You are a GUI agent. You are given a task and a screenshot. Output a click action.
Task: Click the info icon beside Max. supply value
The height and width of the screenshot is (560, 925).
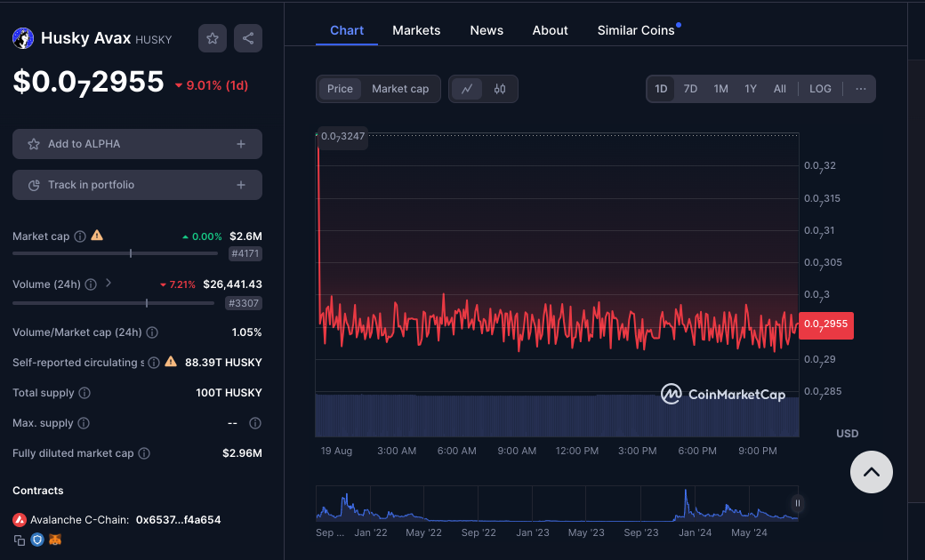point(255,423)
